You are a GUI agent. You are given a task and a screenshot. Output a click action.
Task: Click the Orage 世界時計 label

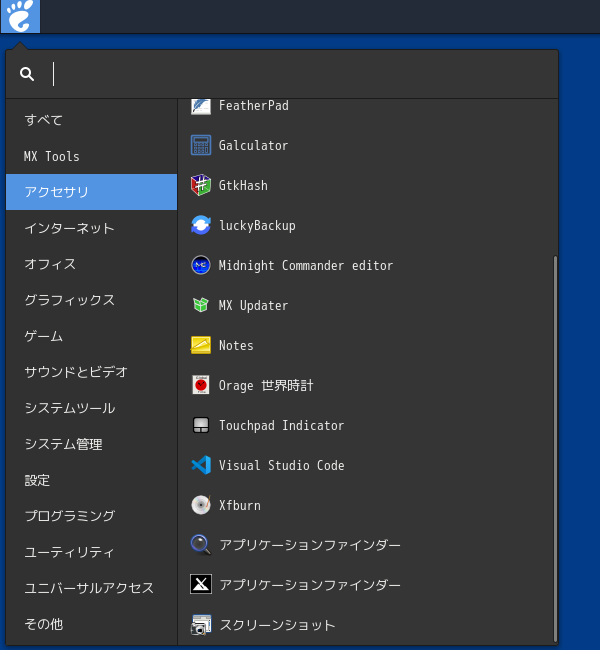tap(266, 386)
